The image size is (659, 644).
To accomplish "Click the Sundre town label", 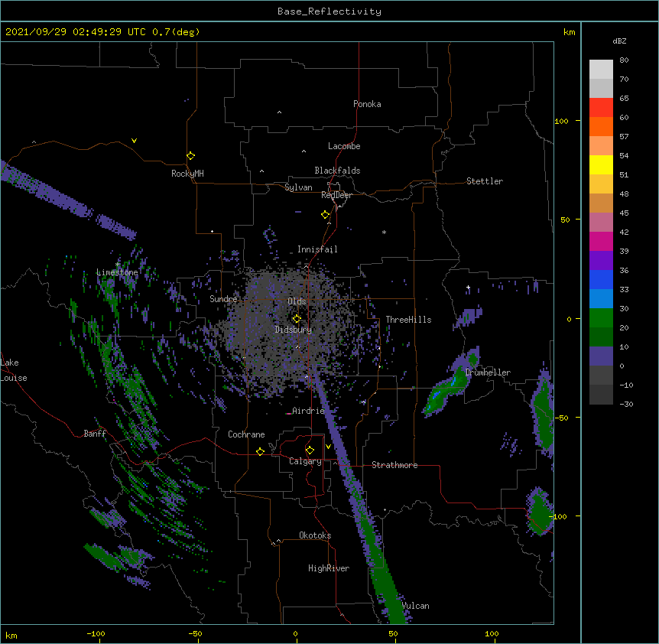I will click(223, 299).
